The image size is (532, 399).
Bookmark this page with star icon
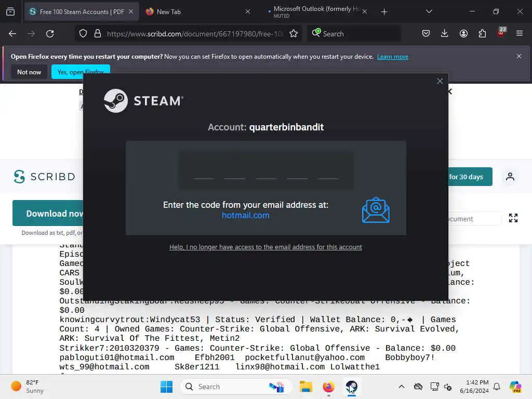tap(294, 34)
